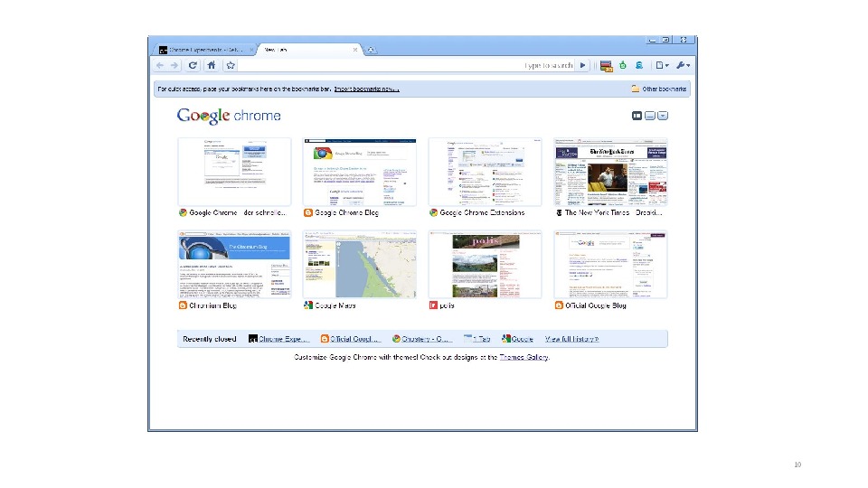
Task: Reopen recently closed Chrome Experiments link
Action: (x=279, y=339)
